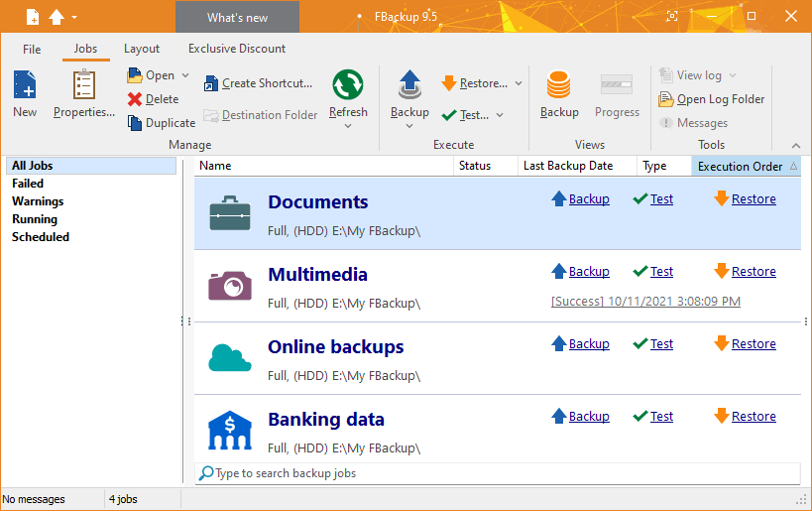The width and height of the screenshot is (812, 511).
Task: Show Scheduled jobs filter
Action: point(41,237)
